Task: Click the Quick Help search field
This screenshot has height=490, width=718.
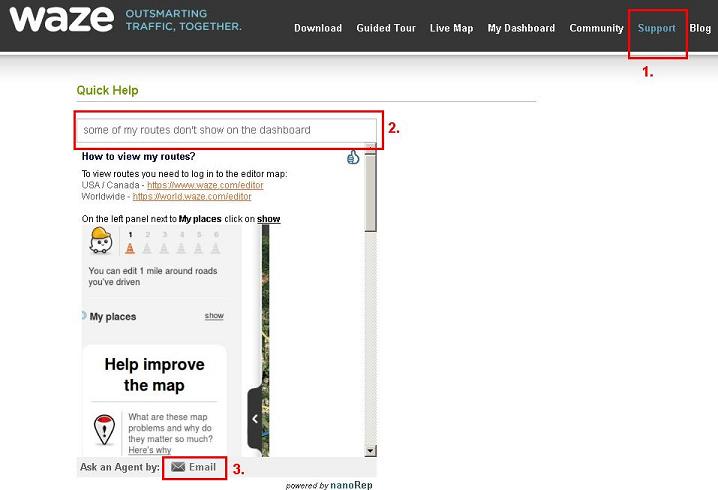Action: (x=227, y=130)
